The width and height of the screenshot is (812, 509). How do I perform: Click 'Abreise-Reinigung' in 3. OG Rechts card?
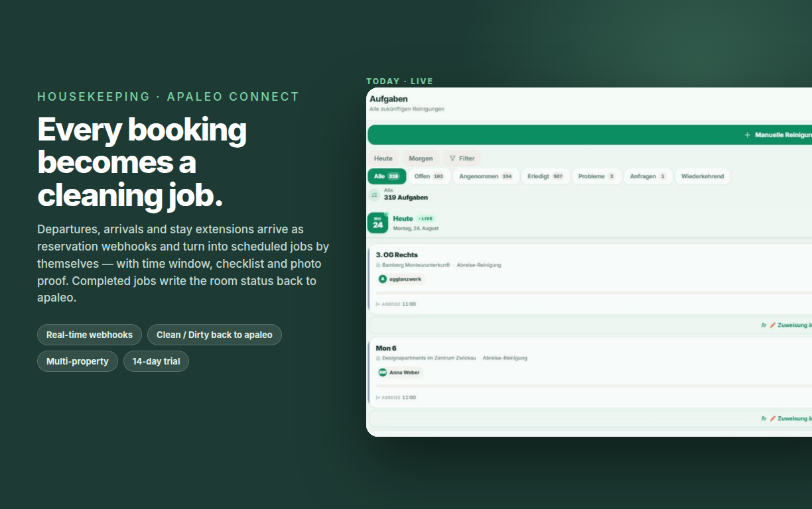pyautogui.click(x=479, y=265)
